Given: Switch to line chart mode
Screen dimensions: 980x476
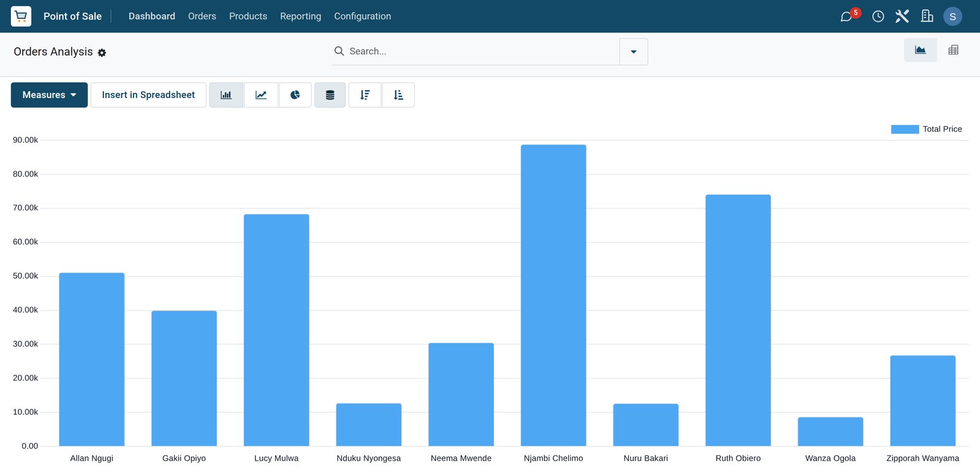Looking at the screenshot, I should [261, 95].
